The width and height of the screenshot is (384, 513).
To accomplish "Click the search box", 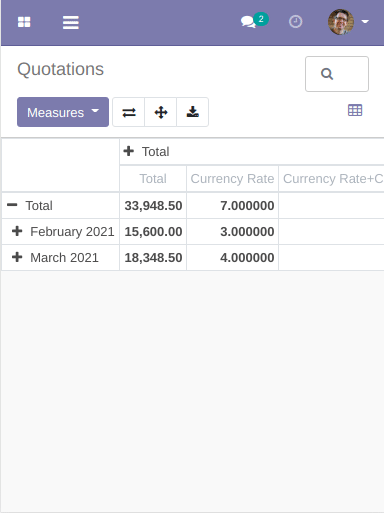I will [337, 74].
